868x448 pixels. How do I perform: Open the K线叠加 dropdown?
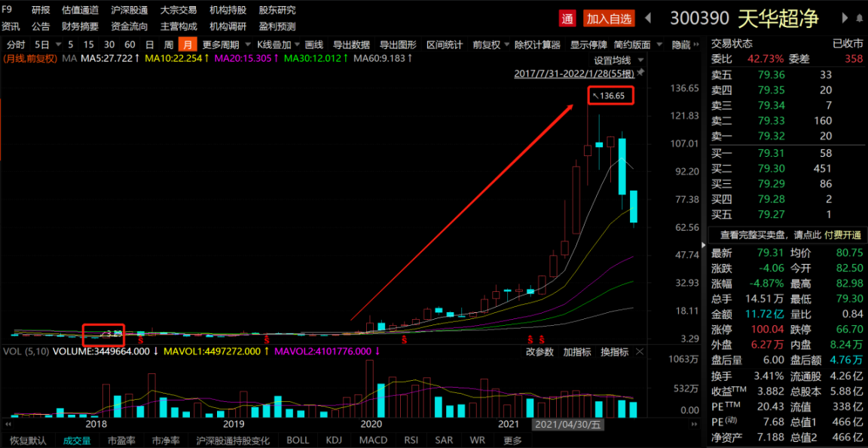[x=296, y=45]
